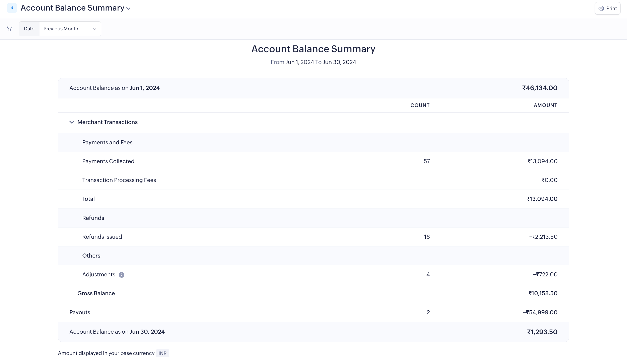Click the Transaction Processing Fees row
Viewport: 627px width, 364px height.
[x=119, y=180]
